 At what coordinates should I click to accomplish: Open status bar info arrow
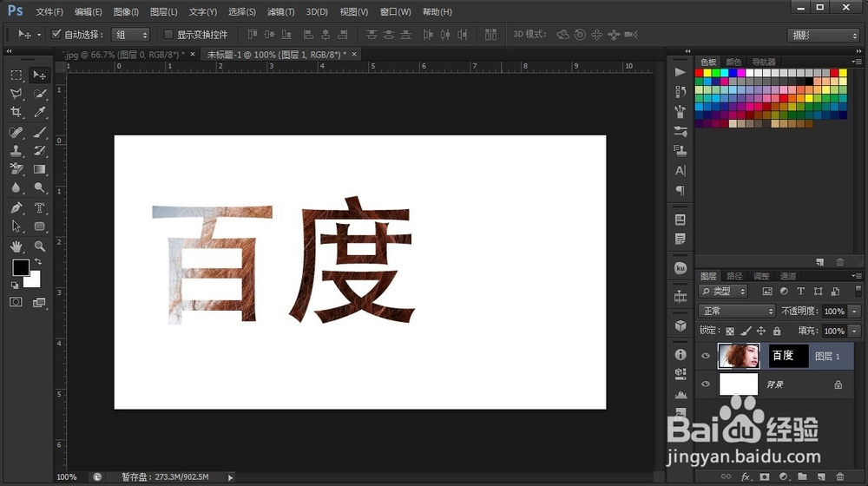(x=230, y=477)
